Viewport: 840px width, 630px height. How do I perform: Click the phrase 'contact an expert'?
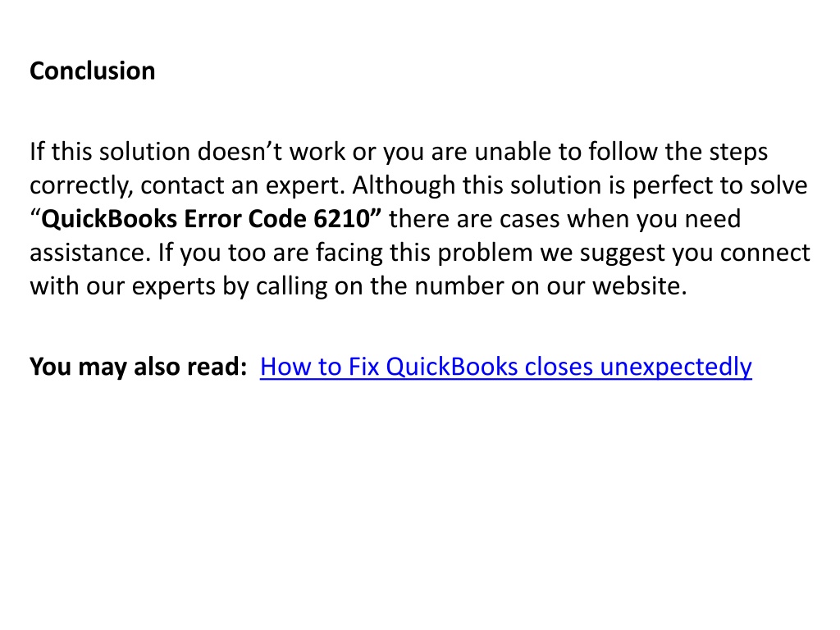[x=240, y=186]
